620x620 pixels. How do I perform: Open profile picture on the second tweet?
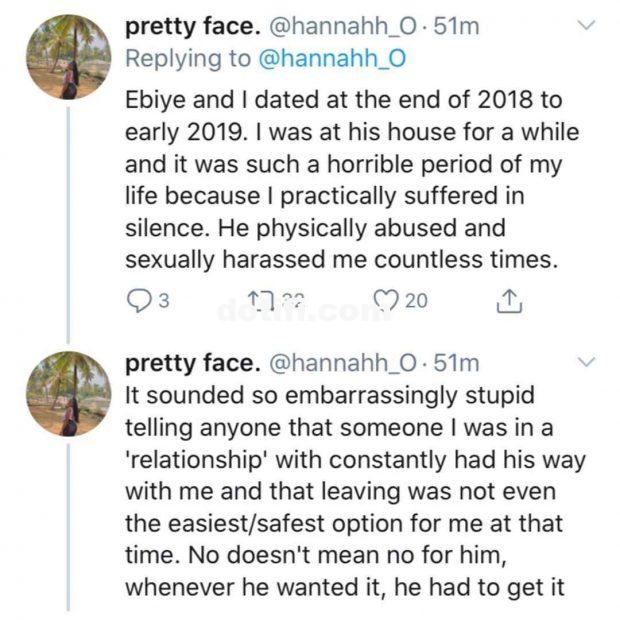pos(69,393)
